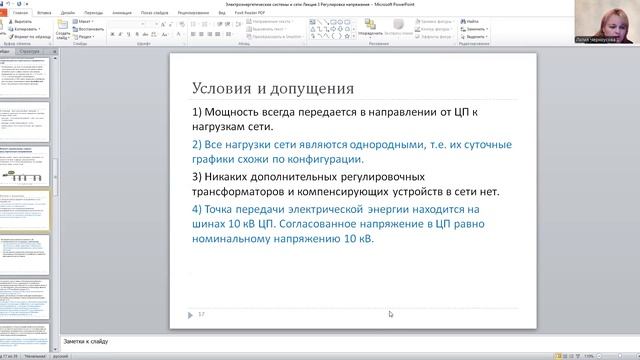
Task: Select the right arrow shape in gallery
Action: (333, 29)
